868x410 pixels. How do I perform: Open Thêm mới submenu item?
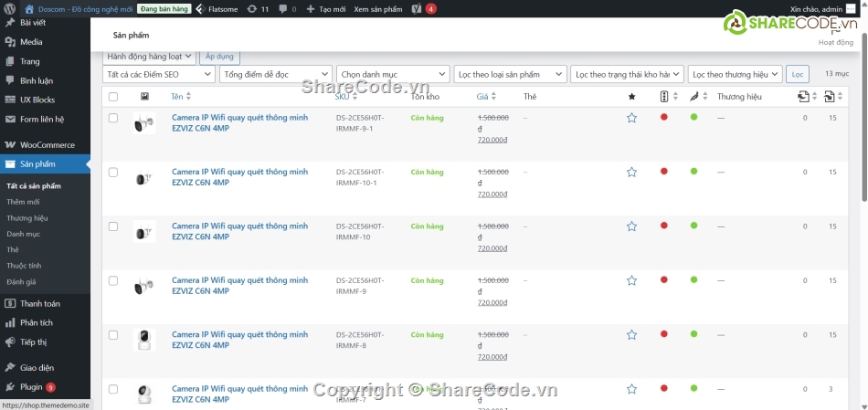[x=23, y=202]
